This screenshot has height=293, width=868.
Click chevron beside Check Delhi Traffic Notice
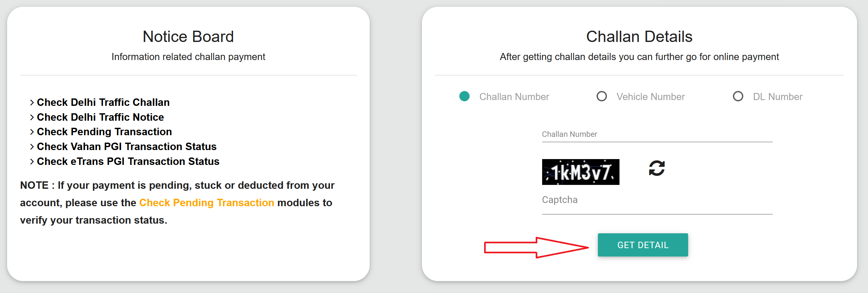[x=32, y=117]
